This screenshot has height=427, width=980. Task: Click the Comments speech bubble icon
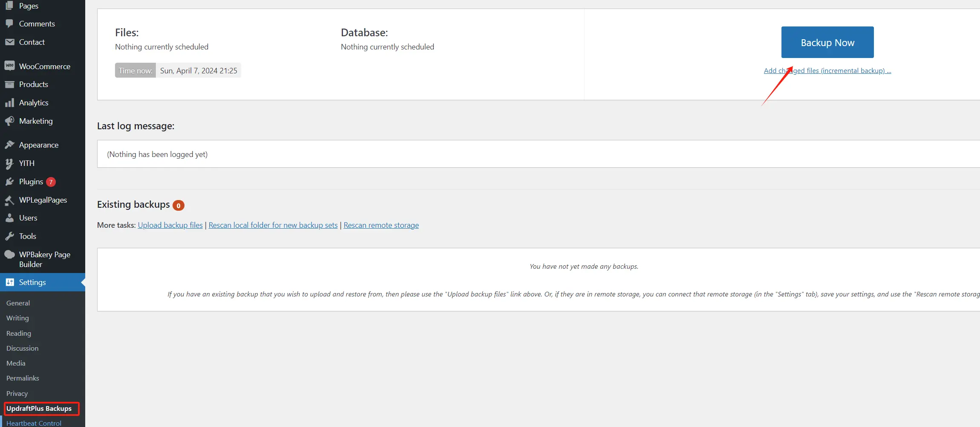[x=9, y=24]
